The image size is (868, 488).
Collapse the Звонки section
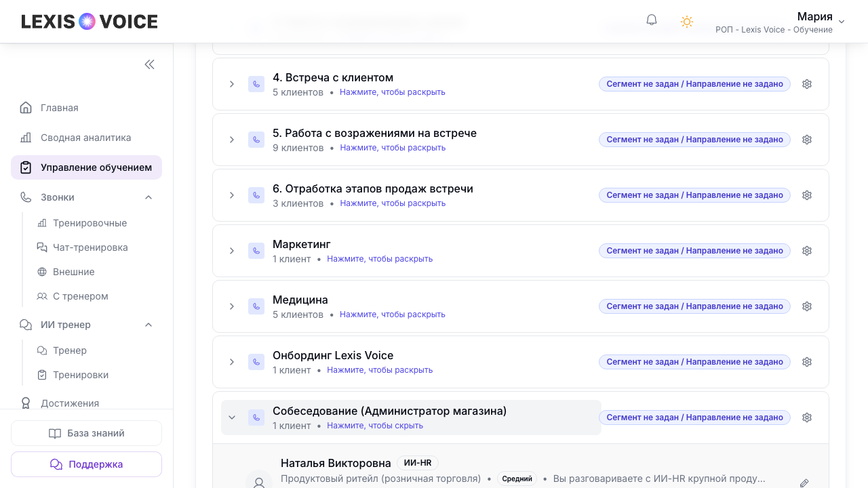coord(149,197)
